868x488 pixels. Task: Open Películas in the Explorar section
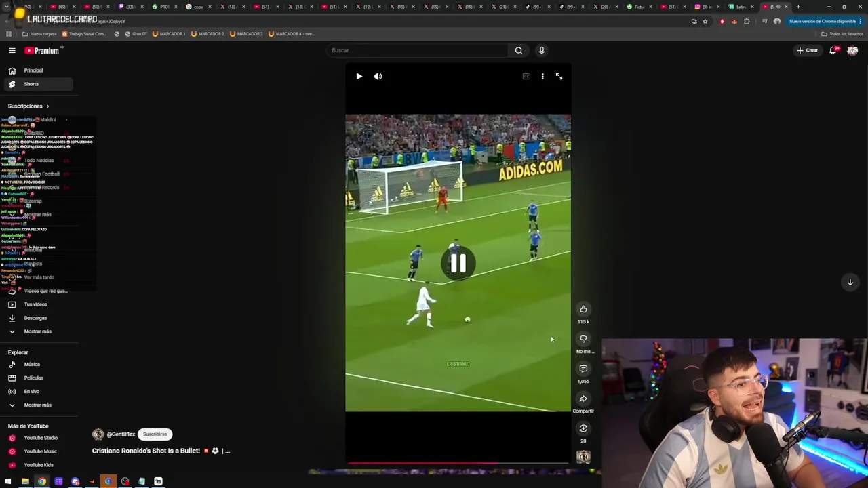coord(33,378)
